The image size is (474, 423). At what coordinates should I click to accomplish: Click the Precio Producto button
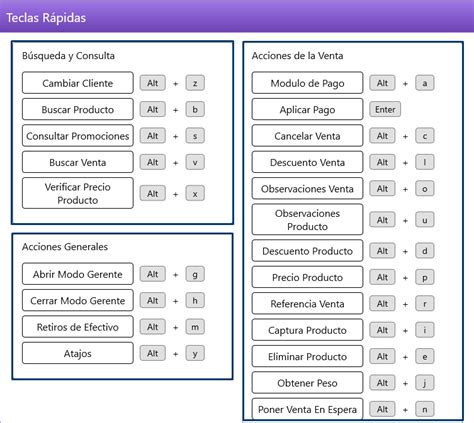click(307, 277)
